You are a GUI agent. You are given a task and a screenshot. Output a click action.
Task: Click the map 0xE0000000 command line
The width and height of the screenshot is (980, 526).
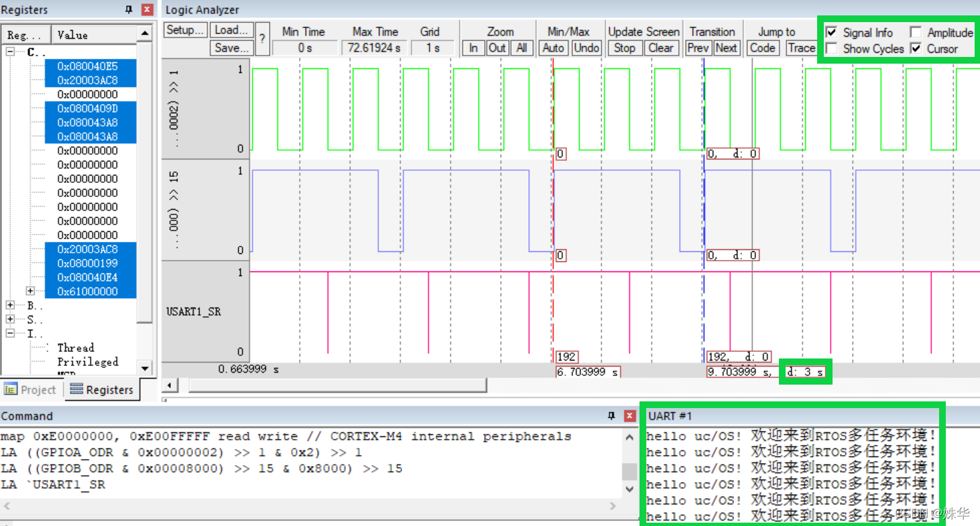click(x=286, y=436)
